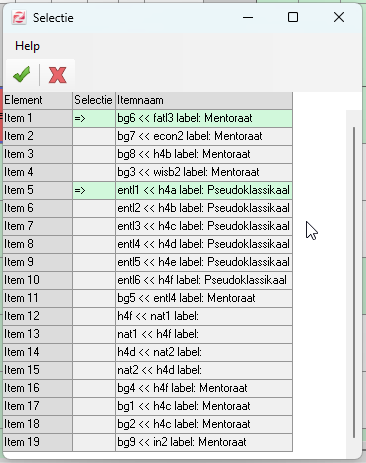Select 'entl3 << h4c label: Pseudoklassikaal'

[204, 226]
